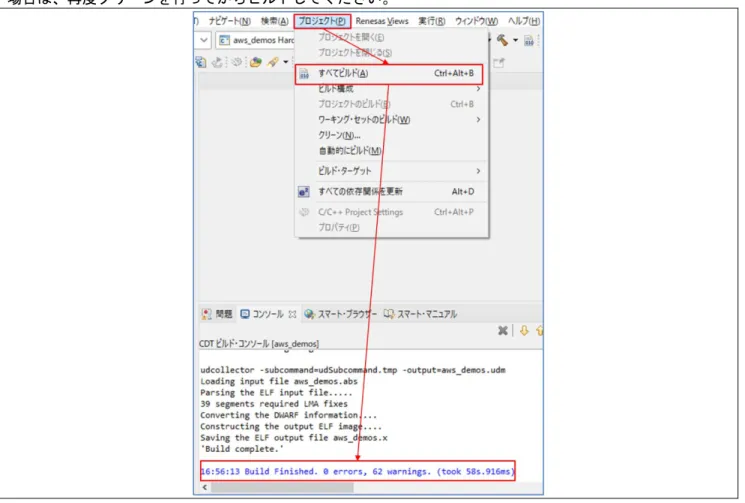Click the console up arrow icon
Screen dimensions: 745x503
(539, 331)
